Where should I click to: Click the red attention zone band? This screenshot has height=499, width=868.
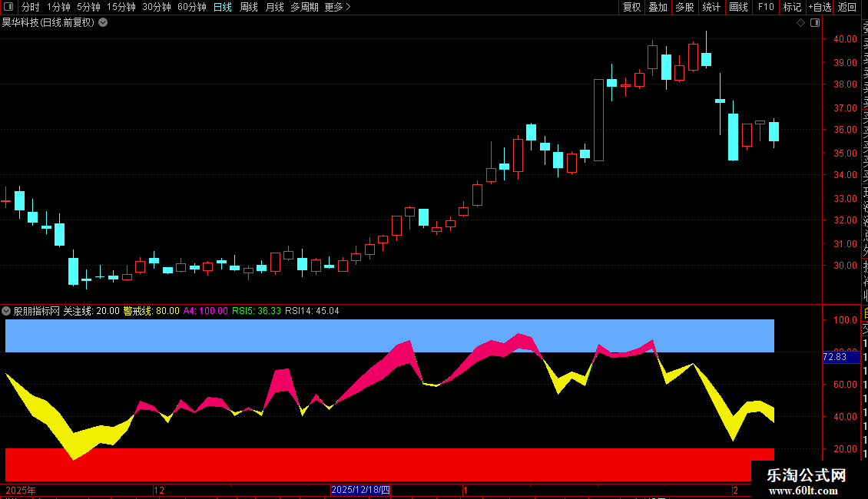point(389,464)
